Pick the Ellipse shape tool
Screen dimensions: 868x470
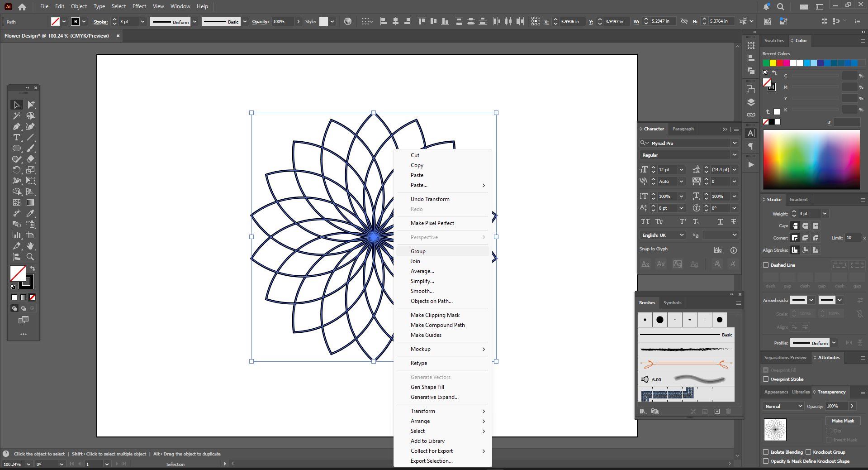pos(17,149)
